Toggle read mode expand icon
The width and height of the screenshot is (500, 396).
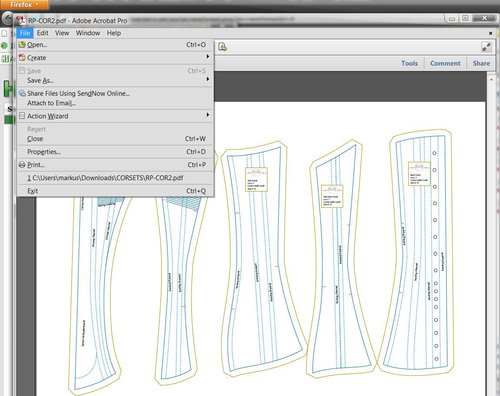click(x=486, y=47)
